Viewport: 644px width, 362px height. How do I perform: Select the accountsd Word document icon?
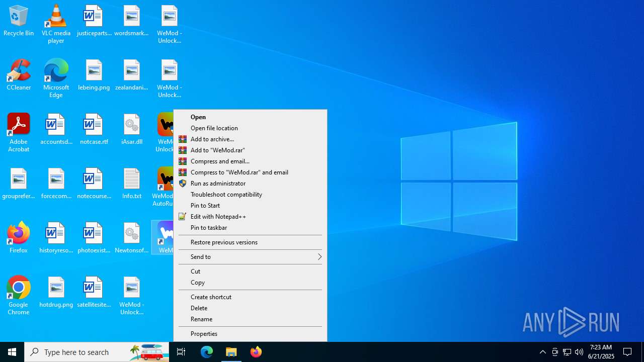[x=56, y=130]
